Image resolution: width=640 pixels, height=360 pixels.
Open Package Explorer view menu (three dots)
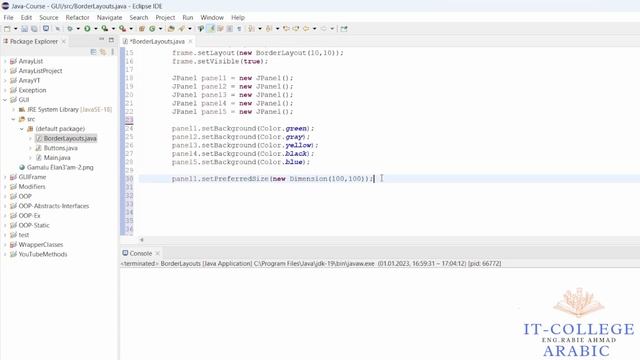[x=113, y=52]
